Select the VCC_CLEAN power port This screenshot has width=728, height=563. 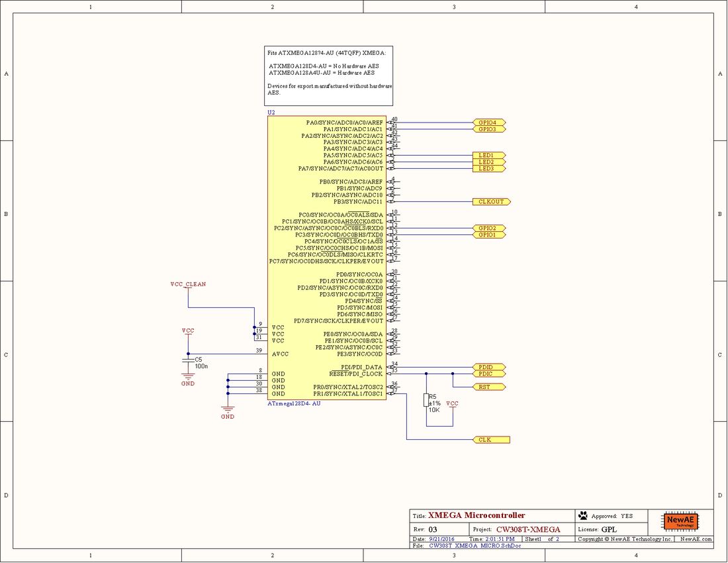(189, 284)
